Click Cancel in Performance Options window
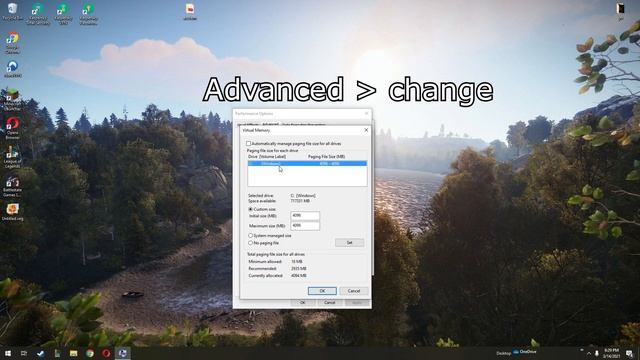The height and width of the screenshot is (360, 640). pos(329,303)
